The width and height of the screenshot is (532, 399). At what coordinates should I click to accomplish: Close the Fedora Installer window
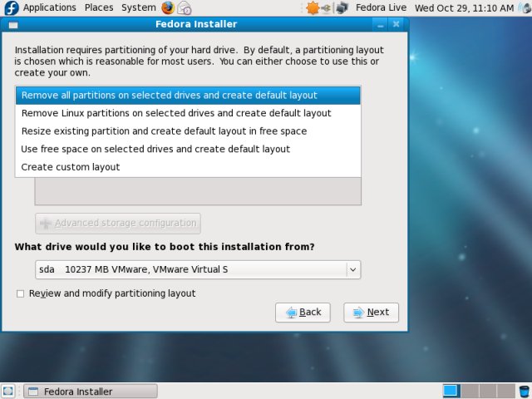(396, 24)
